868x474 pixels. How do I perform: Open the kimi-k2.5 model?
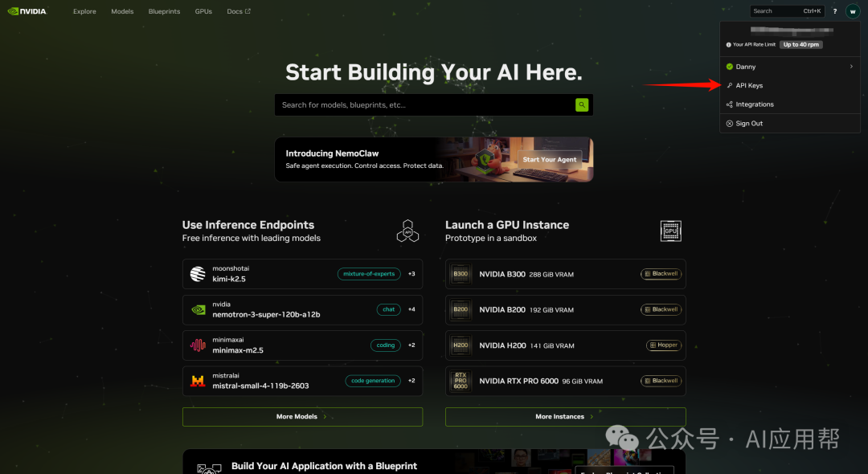(302, 274)
